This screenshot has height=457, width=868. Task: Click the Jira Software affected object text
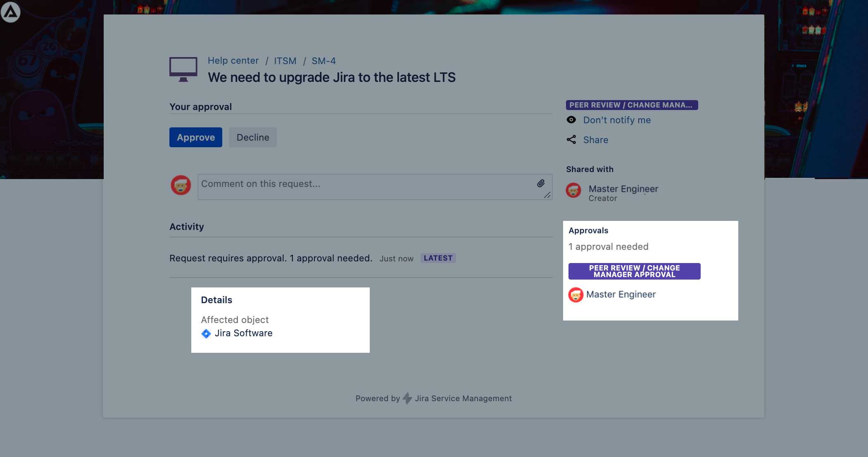click(x=243, y=333)
